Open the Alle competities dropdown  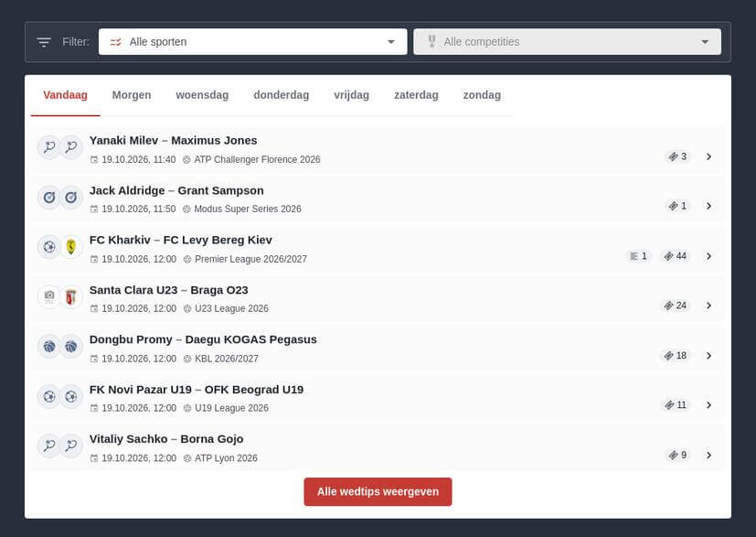[567, 42]
